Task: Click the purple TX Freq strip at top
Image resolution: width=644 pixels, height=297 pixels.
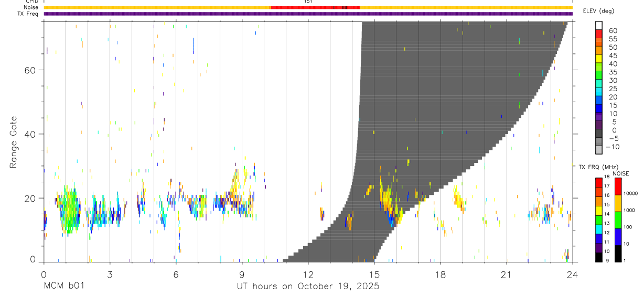Action: (308, 14)
